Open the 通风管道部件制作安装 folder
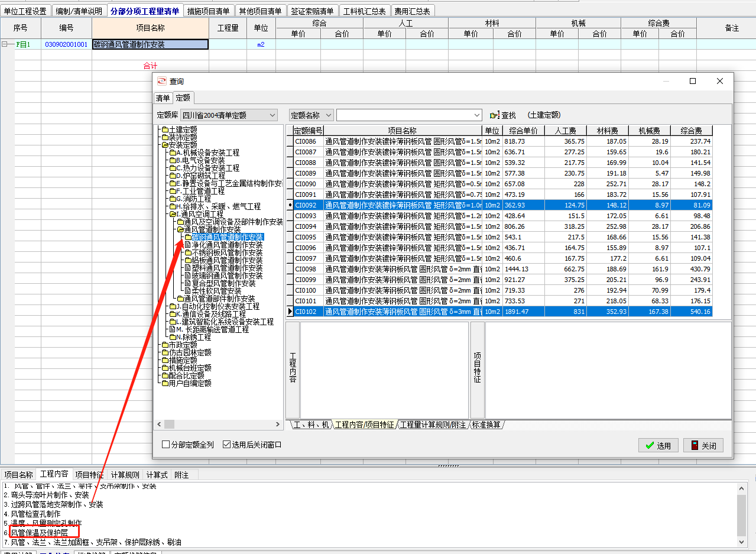Viewport: 756px width, 554px height. pyautogui.click(x=219, y=299)
